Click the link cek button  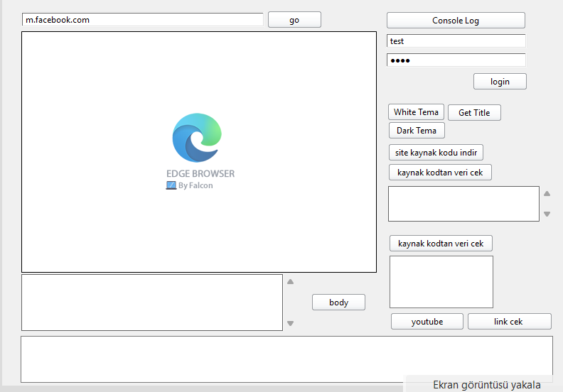tap(510, 322)
